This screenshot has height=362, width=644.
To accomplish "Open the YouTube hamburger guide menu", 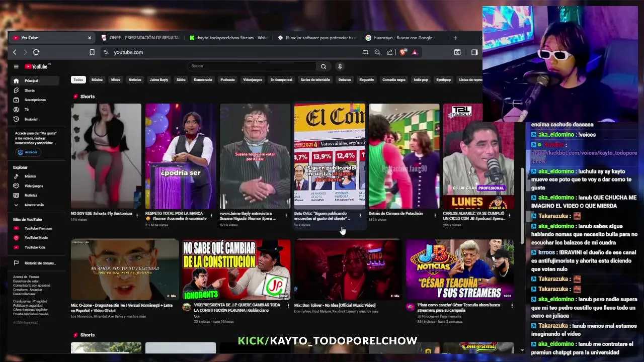I will coord(16,66).
